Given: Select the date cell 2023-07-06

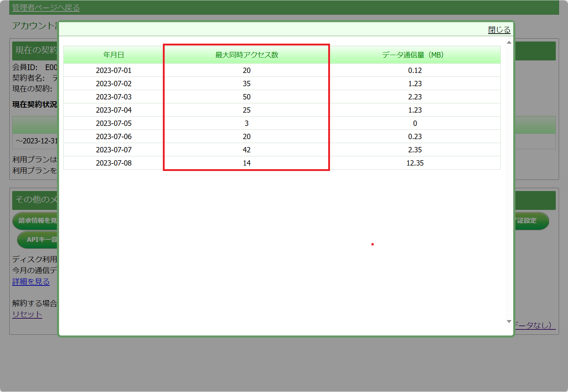Looking at the screenshot, I should [x=113, y=137].
